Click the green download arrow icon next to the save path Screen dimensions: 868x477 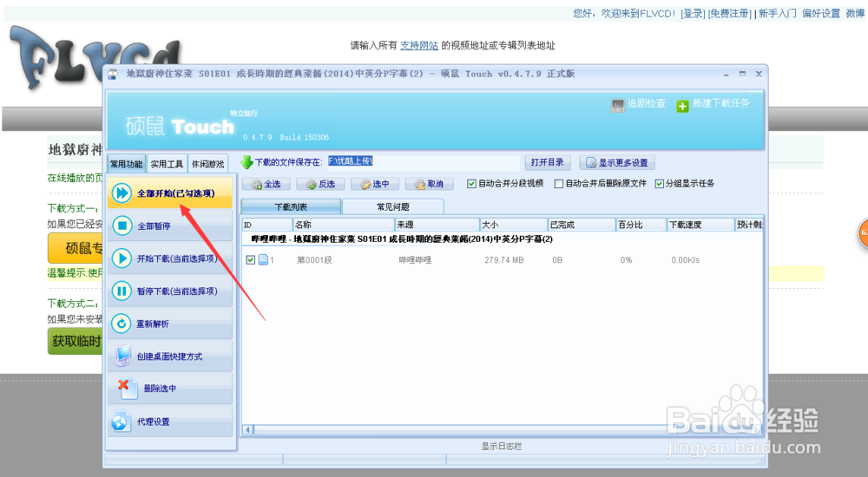pyautogui.click(x=247, y=162)
